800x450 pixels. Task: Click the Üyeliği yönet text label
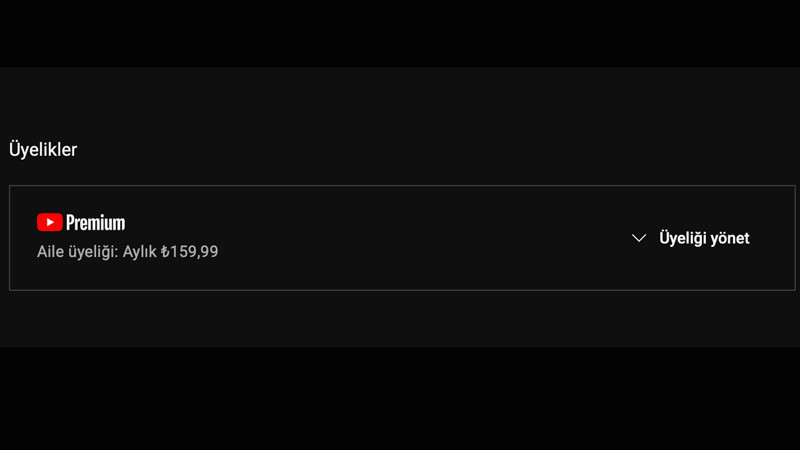point(704,238)
